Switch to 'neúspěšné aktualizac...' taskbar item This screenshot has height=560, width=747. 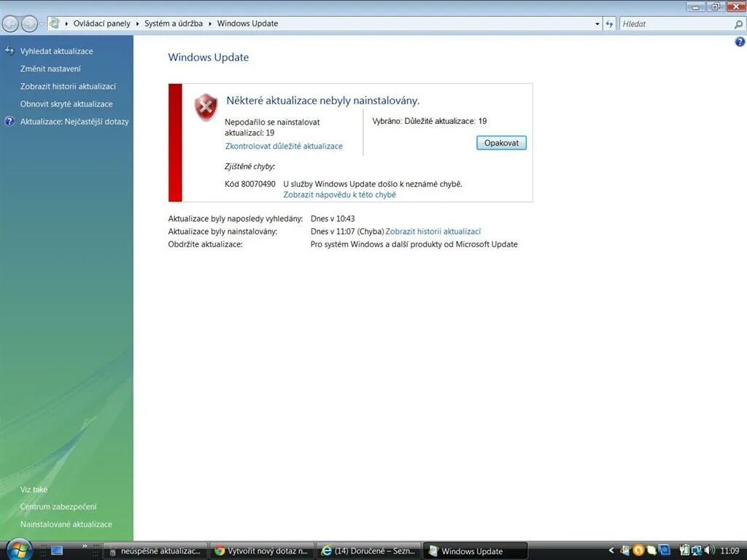155,551
